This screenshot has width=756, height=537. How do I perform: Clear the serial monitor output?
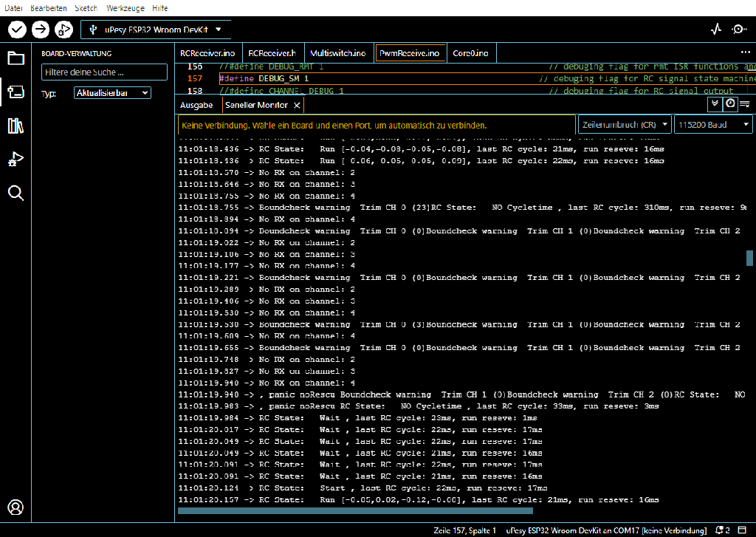tap(745, 104)
